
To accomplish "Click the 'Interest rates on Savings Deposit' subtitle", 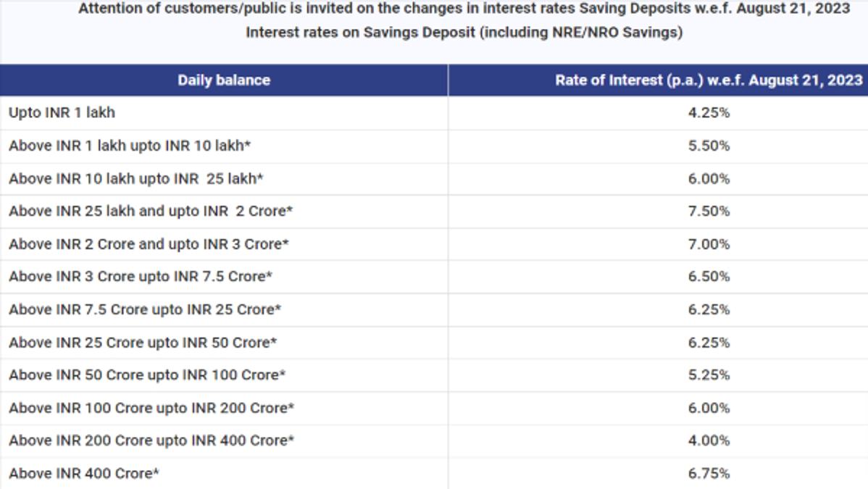I will [464, 32].
